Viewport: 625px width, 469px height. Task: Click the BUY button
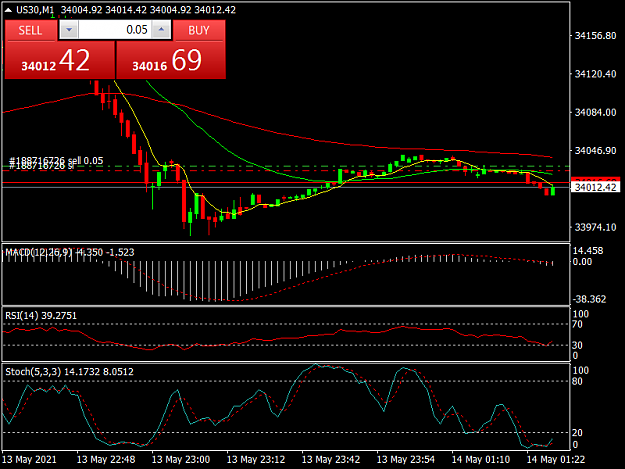(199, 30)
